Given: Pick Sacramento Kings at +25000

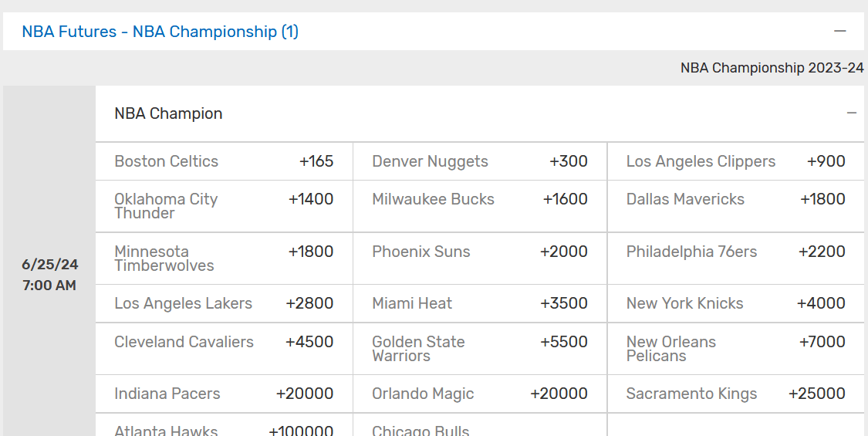Looking at the screenshot, I should pyautogui.click(x=735, y=394).
